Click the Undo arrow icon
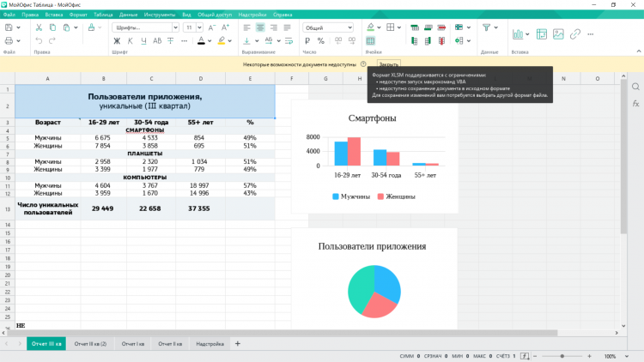This screenshot has width=644, height=362. (39, 40)
